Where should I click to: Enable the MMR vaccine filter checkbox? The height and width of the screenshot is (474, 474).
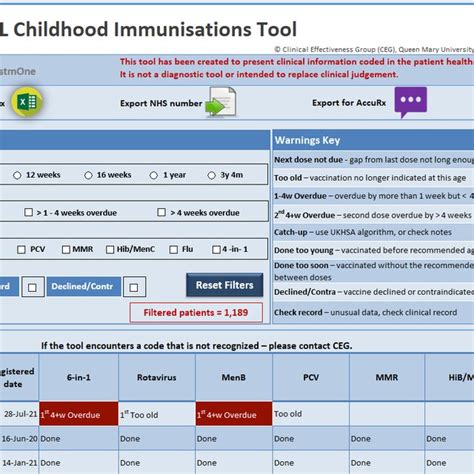click(x=66, y=250)
